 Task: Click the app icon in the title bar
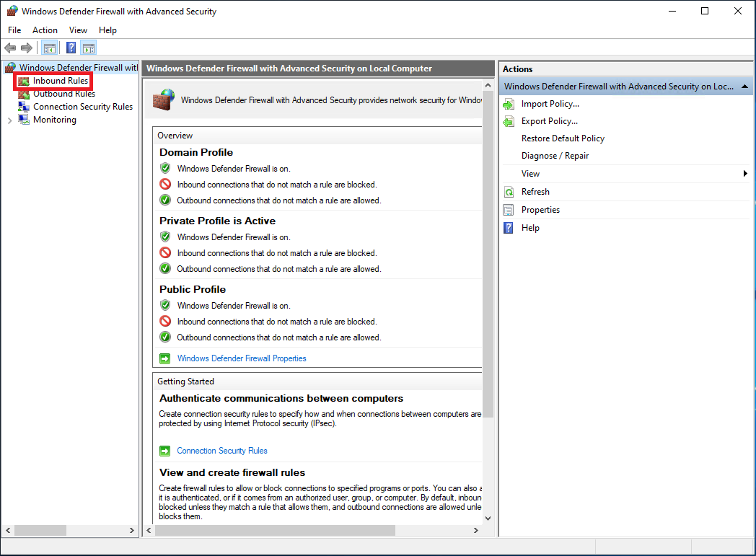coord(12,11)
